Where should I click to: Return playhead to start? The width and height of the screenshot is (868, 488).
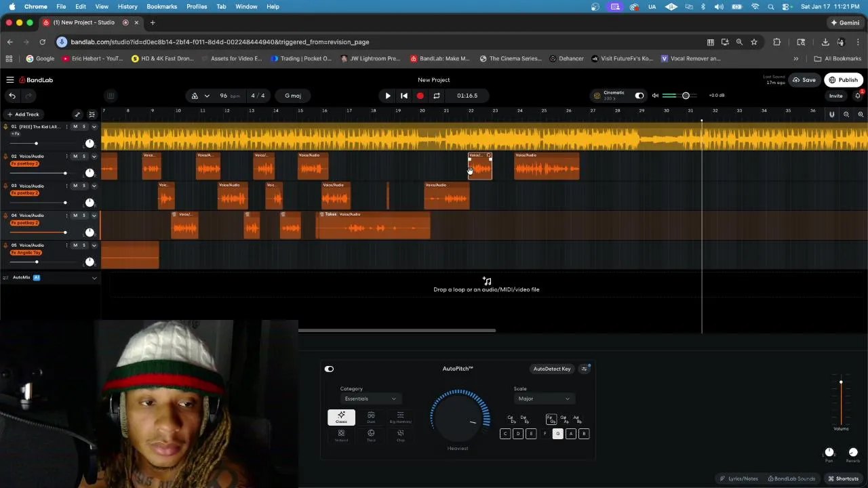point(403,96)
